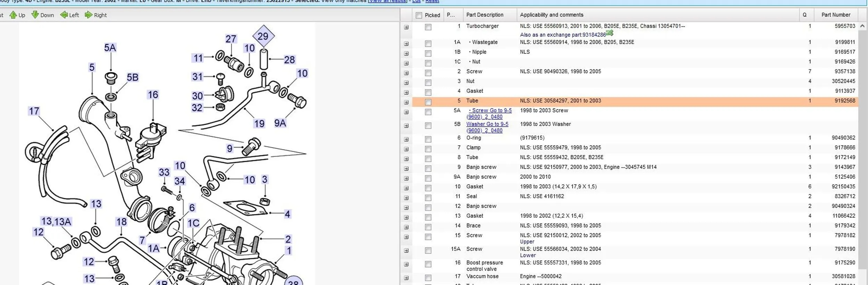Expand item 1C Nut row
Screen dimensions: 868x285
coord(406,63)
